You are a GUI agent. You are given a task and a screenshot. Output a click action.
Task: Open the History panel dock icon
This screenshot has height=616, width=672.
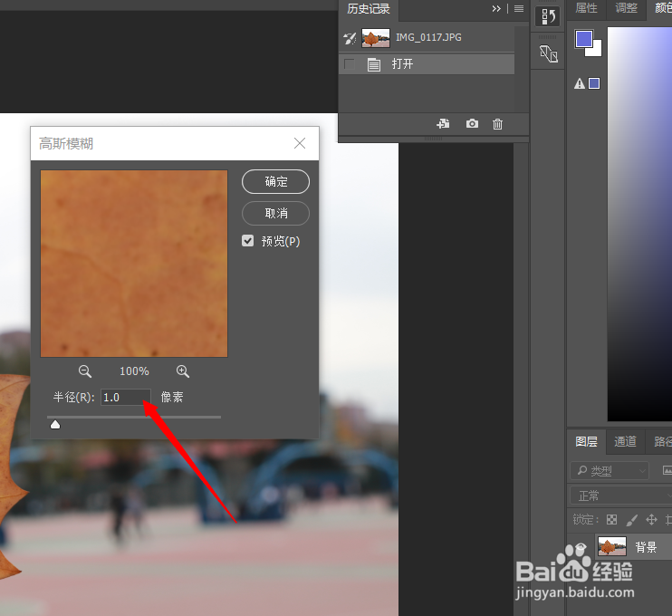tap(548, 16)
